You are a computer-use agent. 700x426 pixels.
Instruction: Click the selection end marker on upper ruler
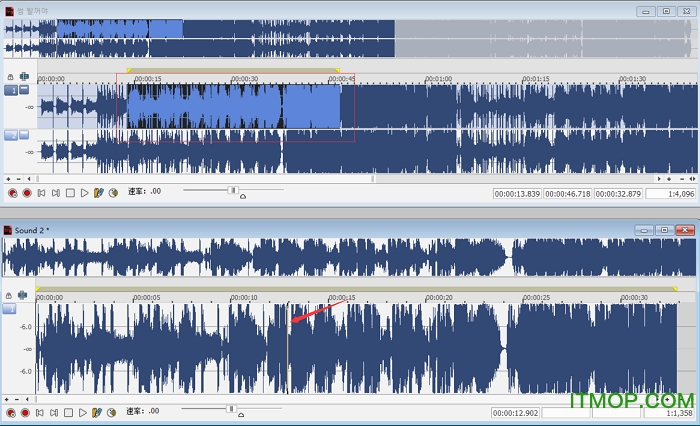pos(338,70)
